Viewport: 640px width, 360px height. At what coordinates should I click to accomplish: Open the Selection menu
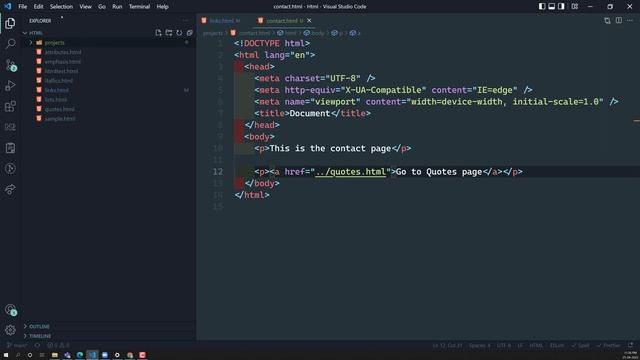point(61,7)
